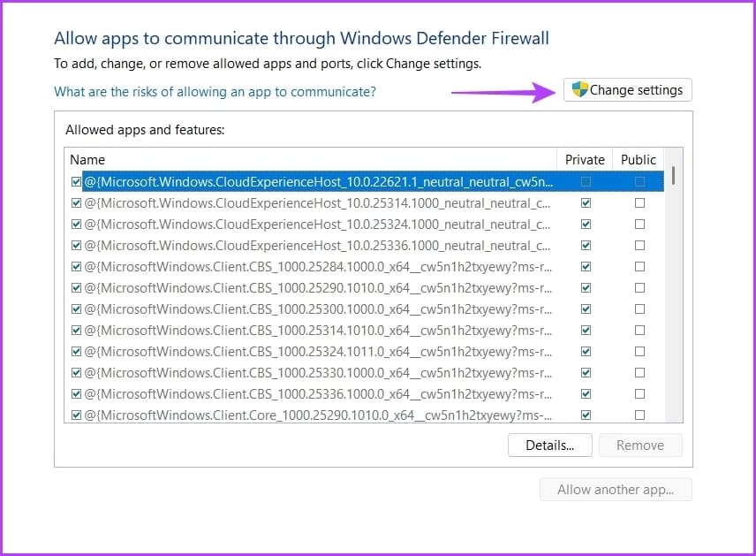Open the Details... dialog

click(549, 445)
